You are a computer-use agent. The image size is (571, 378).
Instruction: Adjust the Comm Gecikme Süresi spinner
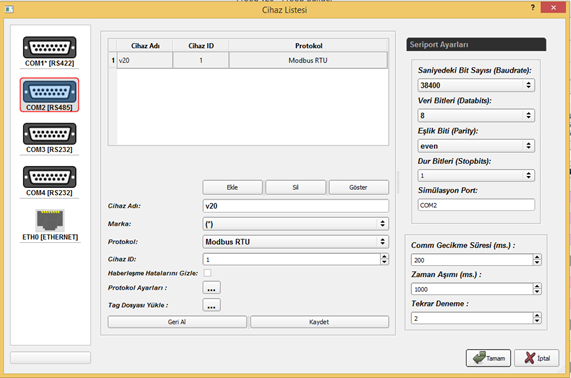pyautogui.click(x=537, y=260)
